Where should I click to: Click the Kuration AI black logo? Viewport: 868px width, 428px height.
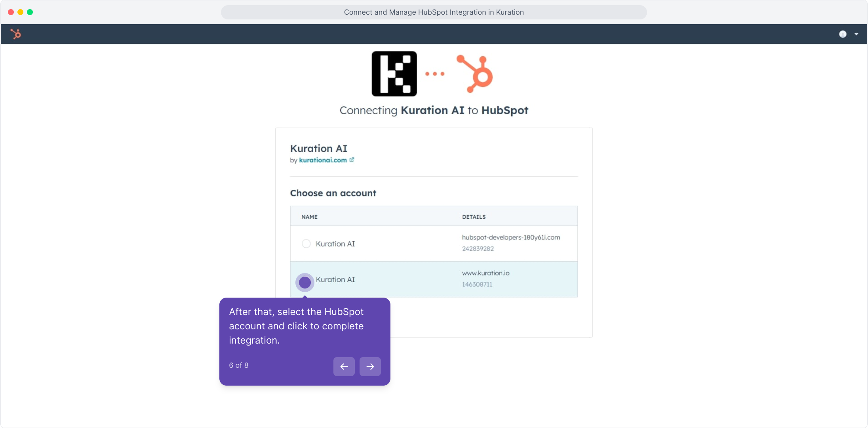pos(394,74)
